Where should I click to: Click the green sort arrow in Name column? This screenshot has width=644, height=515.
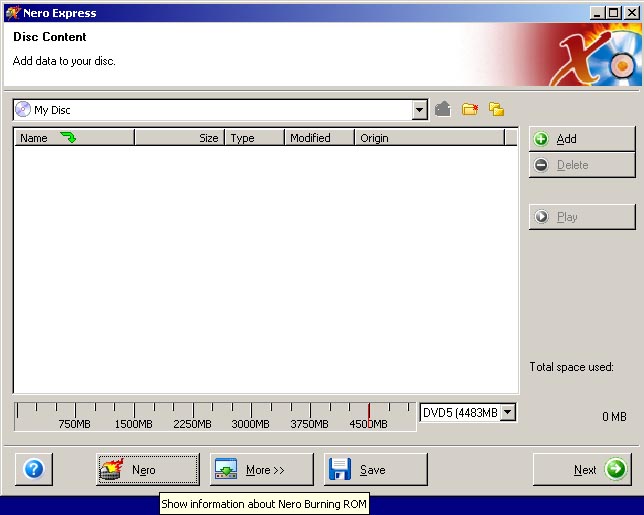68,137
